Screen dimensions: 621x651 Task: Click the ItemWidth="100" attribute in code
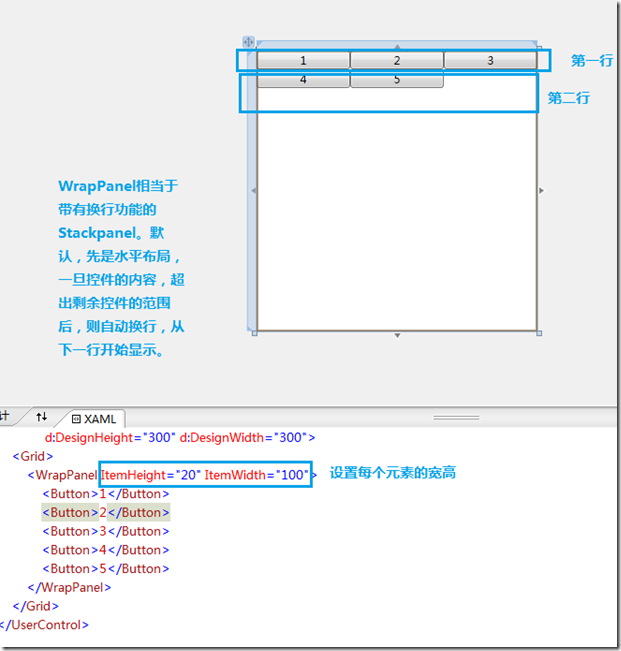coord(257,475)
